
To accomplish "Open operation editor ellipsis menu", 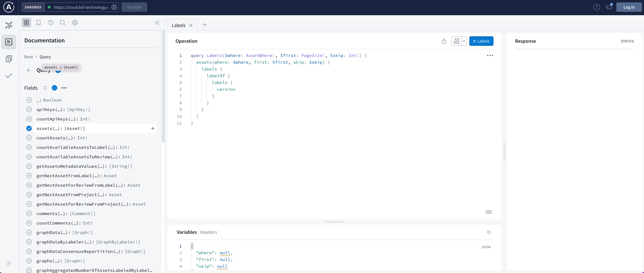I will coord(490,55).
